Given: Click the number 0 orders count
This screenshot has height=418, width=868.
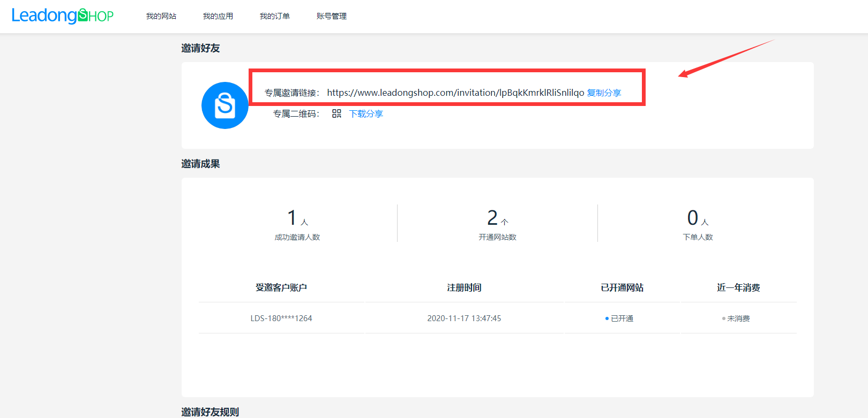Looking at the screenshot, I should coord(693,218).
